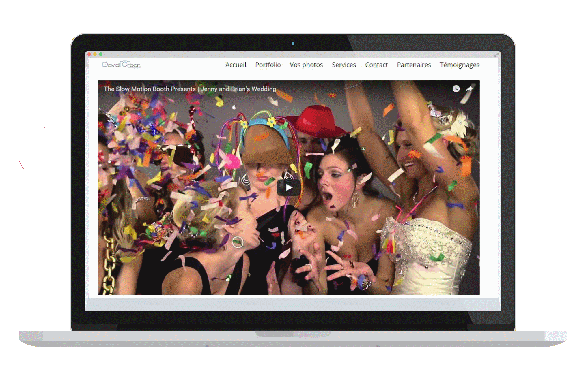
Task: Click the laptop webcam dot
Action: pyautogui.click(x=293, y=44)
